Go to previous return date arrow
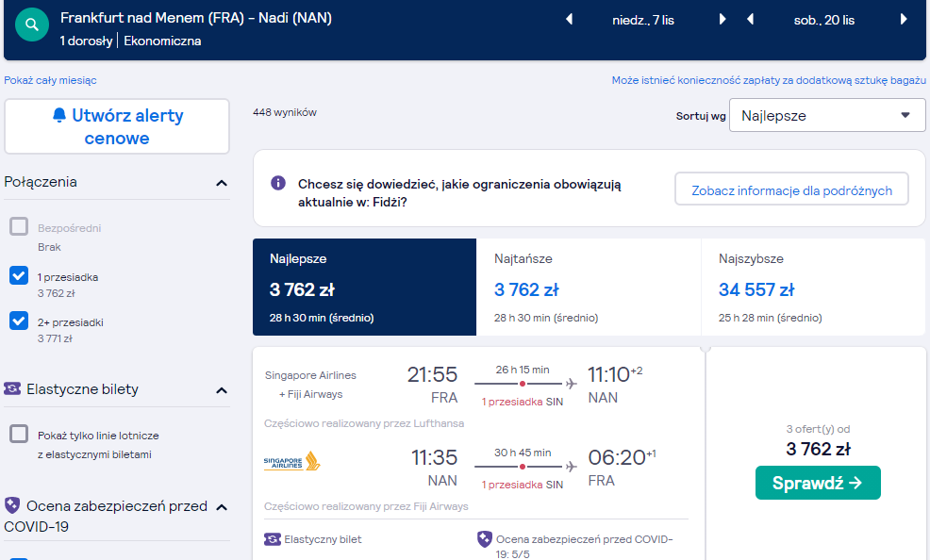930x560 pixels. [750, 20]
